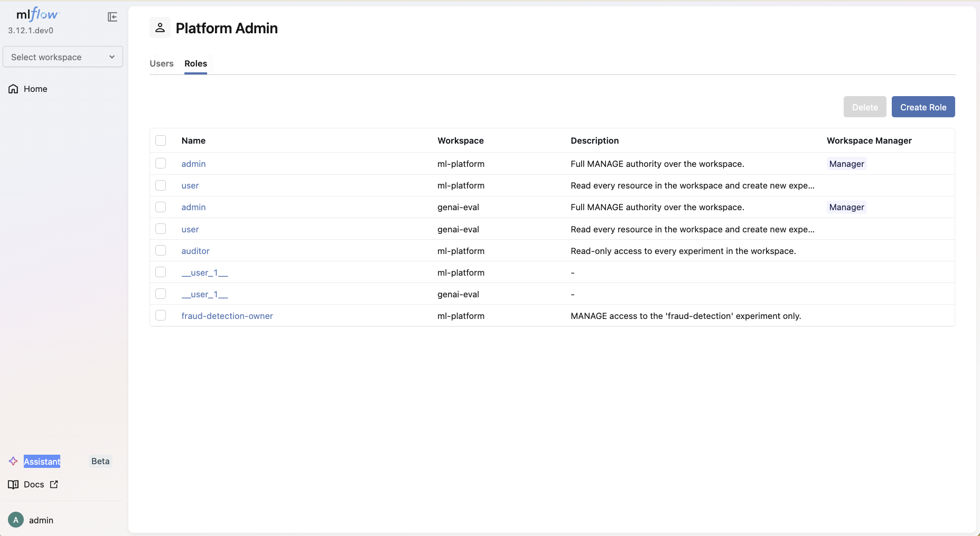Collapse the sidebar with the toggle icon

coord(113,17)
